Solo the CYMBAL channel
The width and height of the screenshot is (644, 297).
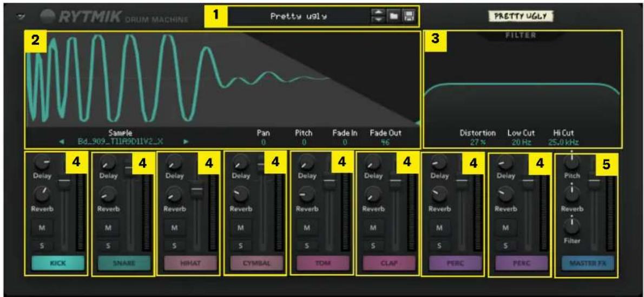click(241, 246)
